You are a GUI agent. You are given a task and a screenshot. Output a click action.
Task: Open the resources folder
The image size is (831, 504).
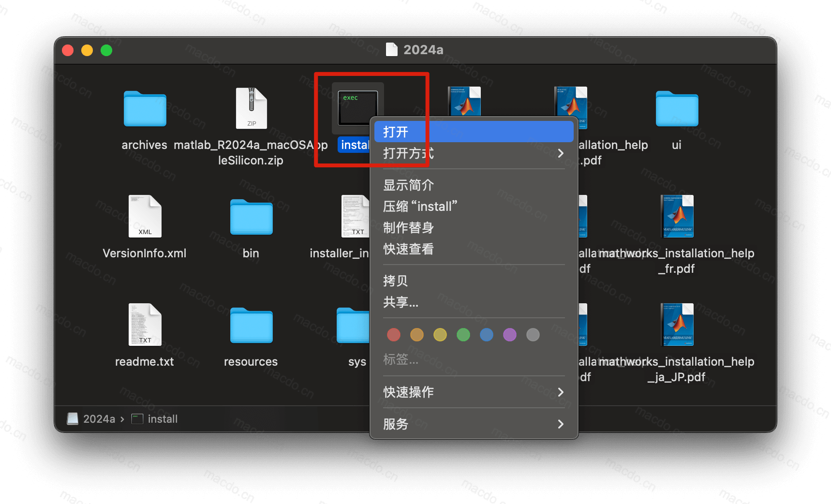tap(251, 326)
